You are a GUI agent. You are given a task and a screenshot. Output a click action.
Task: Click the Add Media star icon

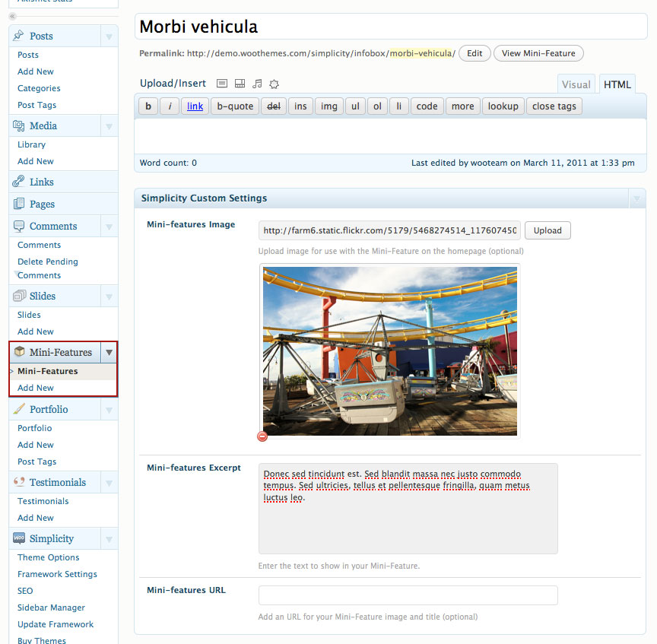coord(274,84)
